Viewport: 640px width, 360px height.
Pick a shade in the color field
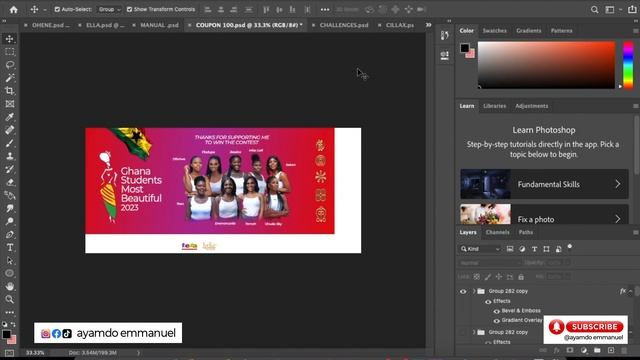point(547,64)
